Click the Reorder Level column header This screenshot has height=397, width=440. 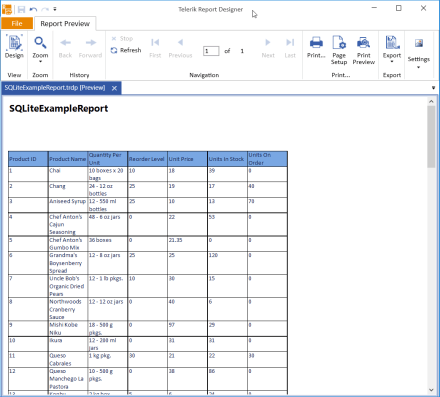click(x=148, y=159)
